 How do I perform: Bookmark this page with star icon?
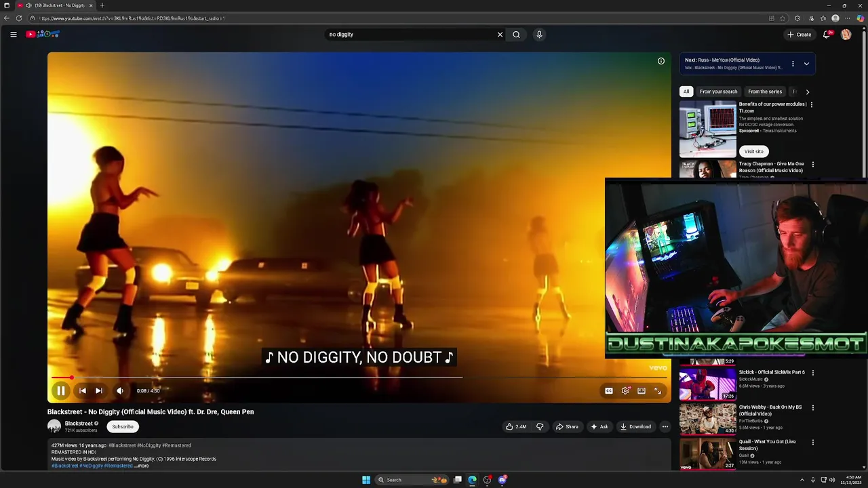click(783, 18)
